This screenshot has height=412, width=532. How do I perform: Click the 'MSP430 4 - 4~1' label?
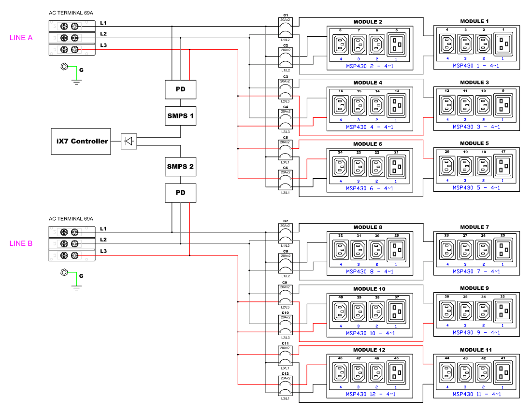click(370, 127)
